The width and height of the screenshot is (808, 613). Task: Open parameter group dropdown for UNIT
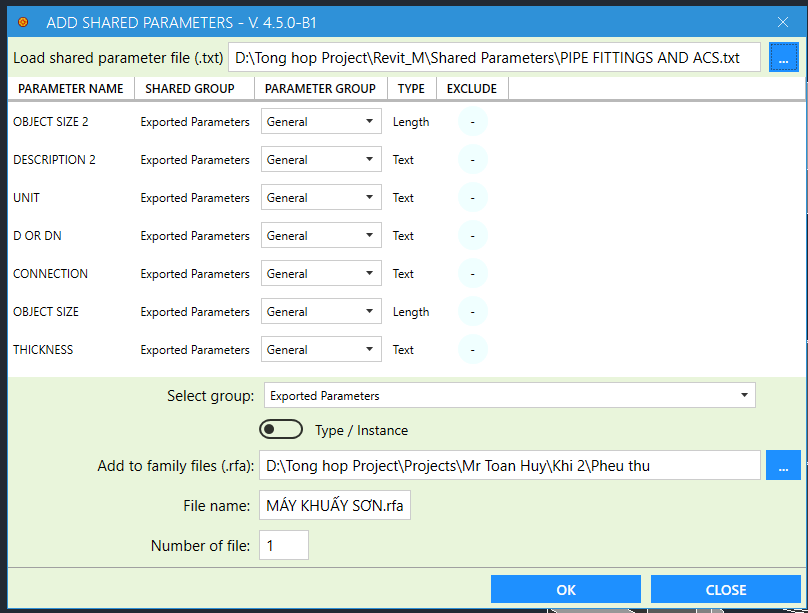(x=321, y=198)
